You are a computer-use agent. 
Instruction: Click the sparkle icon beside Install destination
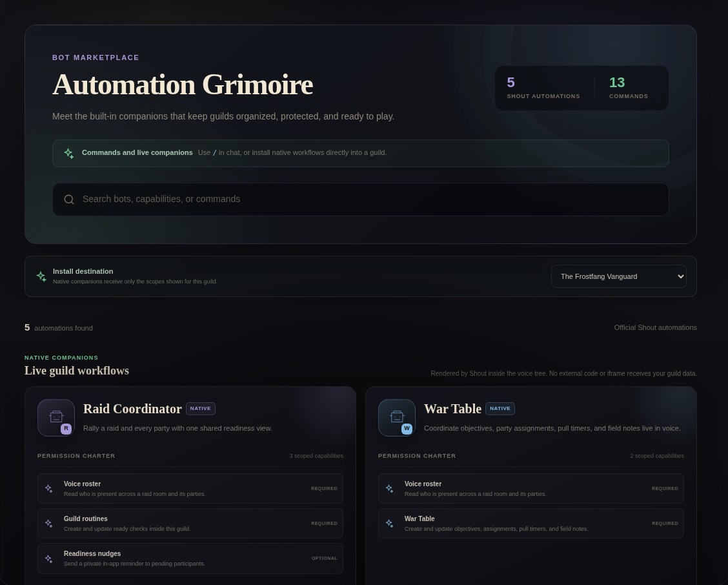tap(41, 276)
